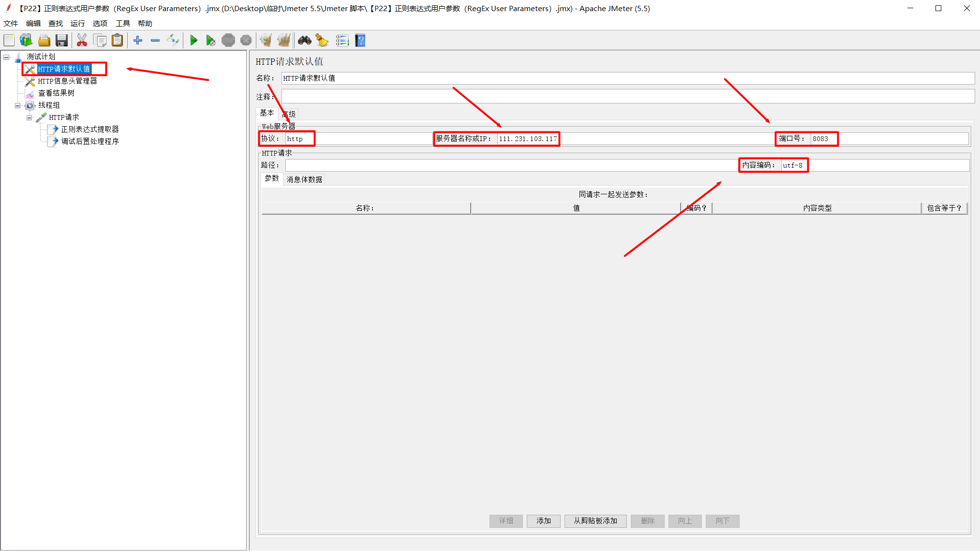Open Help with question mark icon
The height and width of the screenshot is (551, 980).
pos(360,41)
